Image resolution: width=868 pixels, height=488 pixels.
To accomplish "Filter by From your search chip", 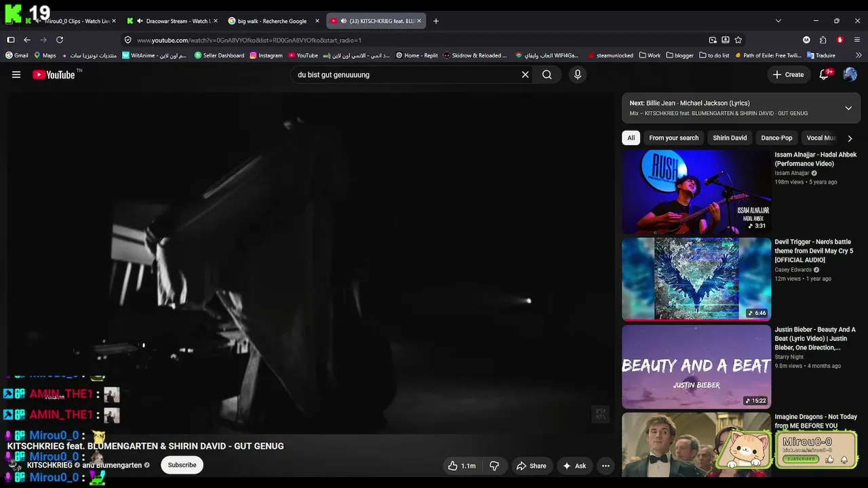I will (673, 138).
